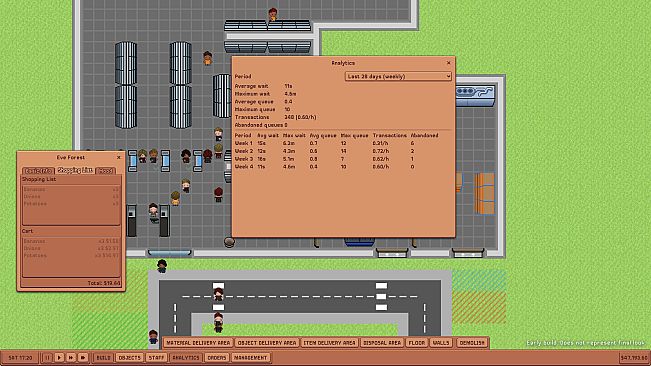Open the Analytics period dropdown

pos(398,76)
